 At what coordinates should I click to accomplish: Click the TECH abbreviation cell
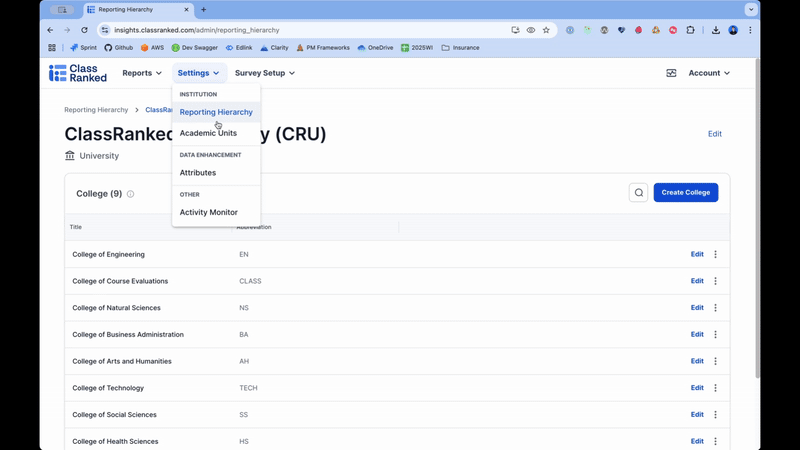248,388
